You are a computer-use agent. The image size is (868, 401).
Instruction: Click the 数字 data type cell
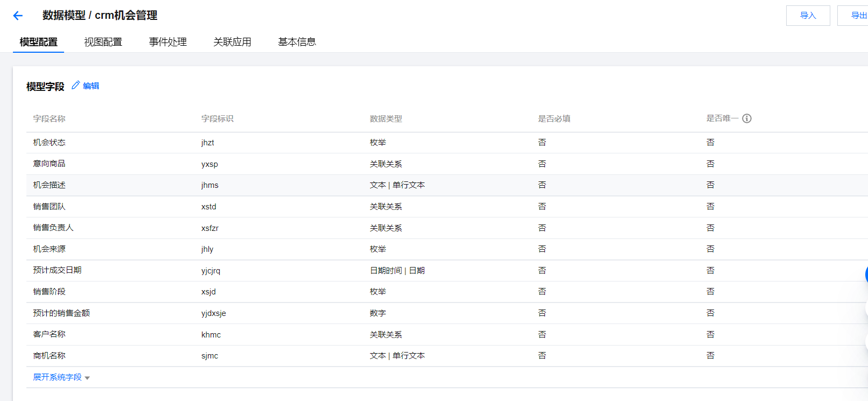pyautogui.click(x=378, y=313)
